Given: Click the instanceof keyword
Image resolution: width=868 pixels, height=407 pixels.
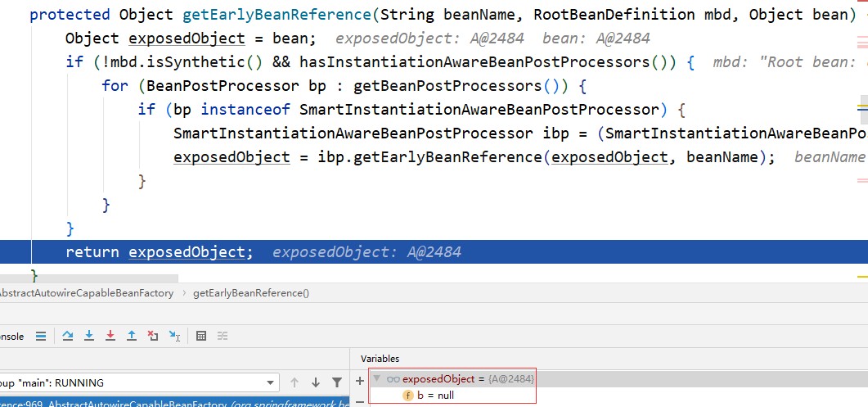Looking at the screenshot, I should pyautogui.click(x=245, y=110).
